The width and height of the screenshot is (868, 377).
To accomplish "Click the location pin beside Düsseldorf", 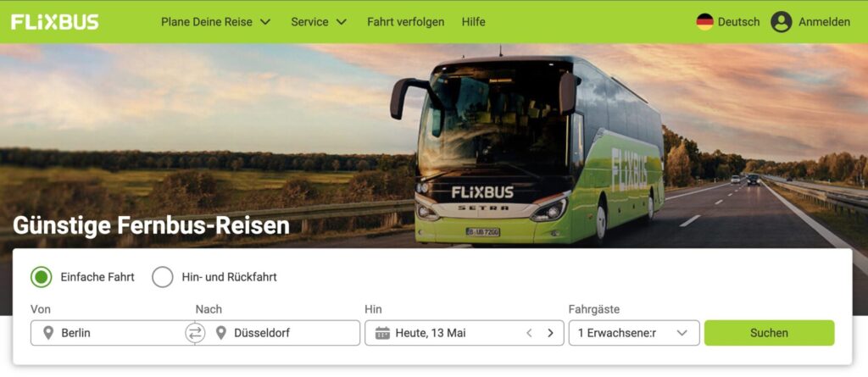I will (221, 333).
